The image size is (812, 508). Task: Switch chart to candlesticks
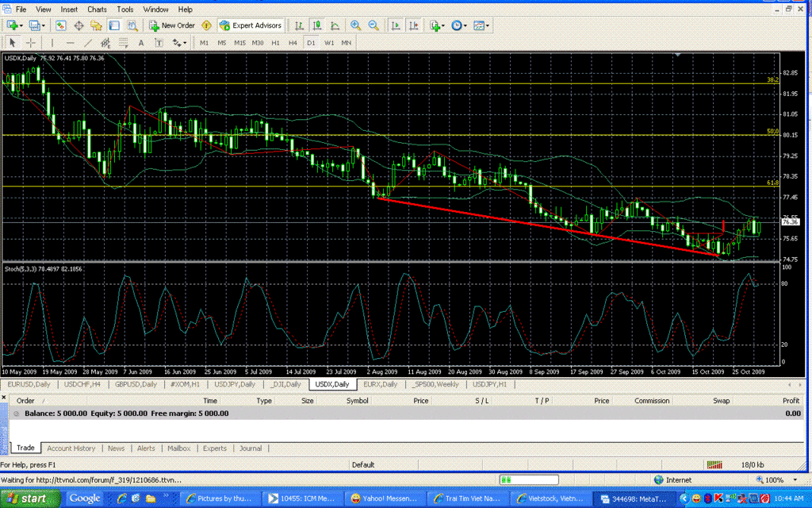[317, 25]
